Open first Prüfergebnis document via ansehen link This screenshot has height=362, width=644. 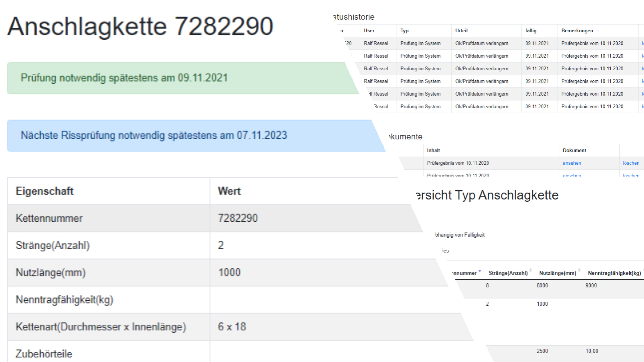pyautogui.click(x=572, y=163)
